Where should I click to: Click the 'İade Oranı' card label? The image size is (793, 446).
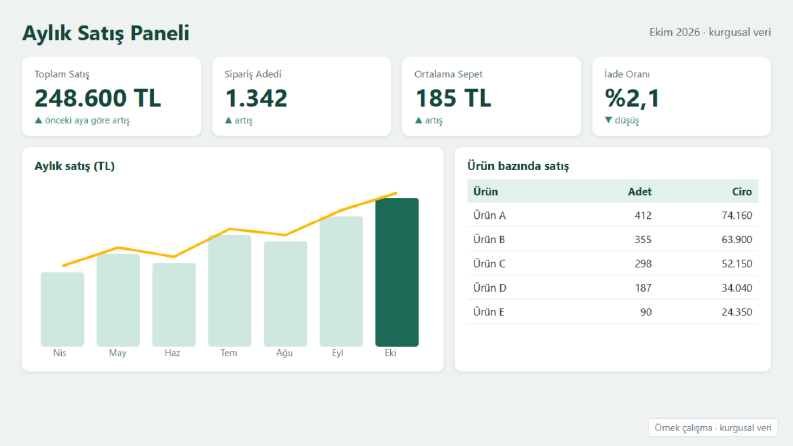click(627, 74)
